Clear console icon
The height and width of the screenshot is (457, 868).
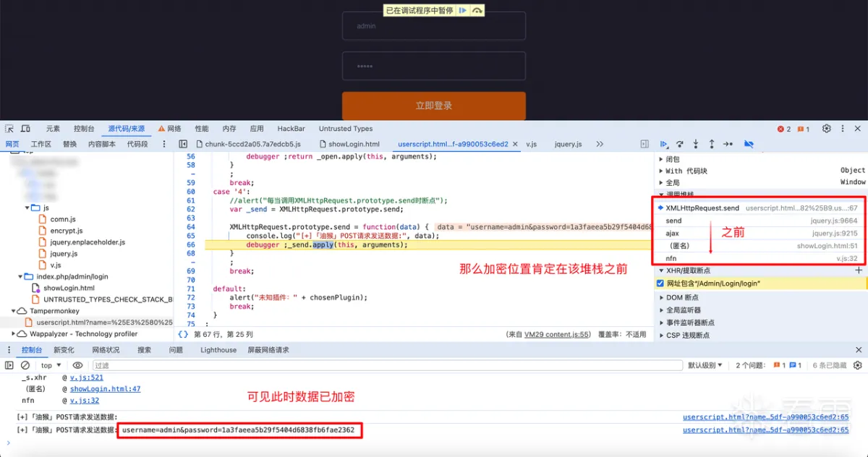pyautogui.click(x=25, y=365)
